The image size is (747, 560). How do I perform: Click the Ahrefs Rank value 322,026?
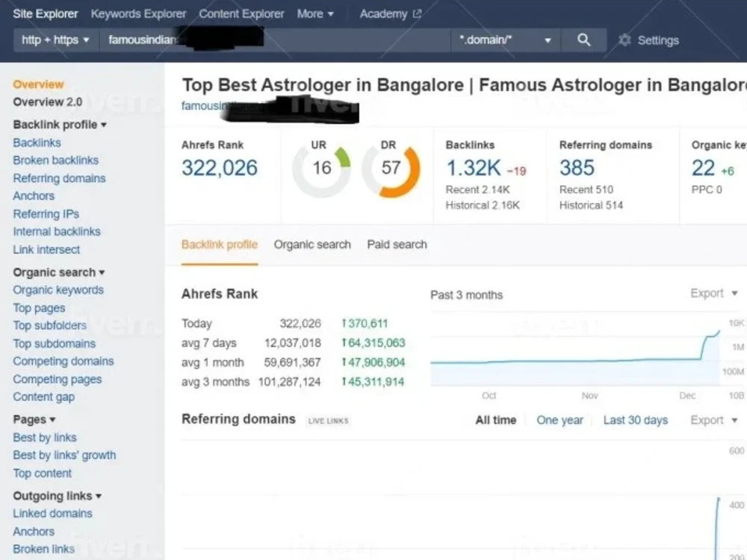pos(220,168)
